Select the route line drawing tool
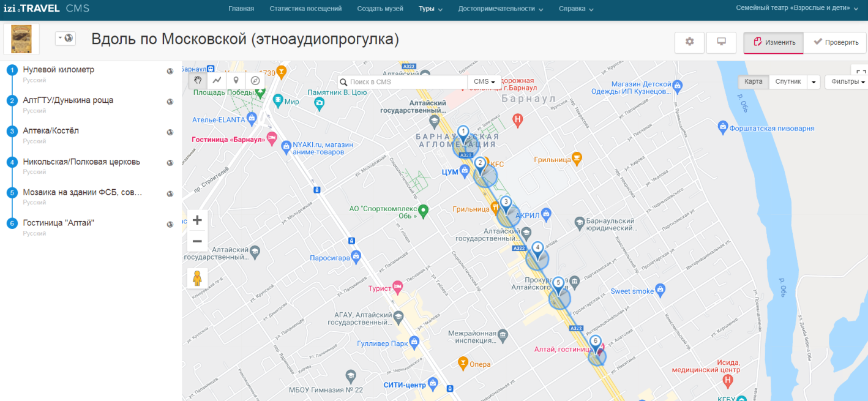This screenshot has width=868, height=401. pyautogui.click(x=217, y=80)
